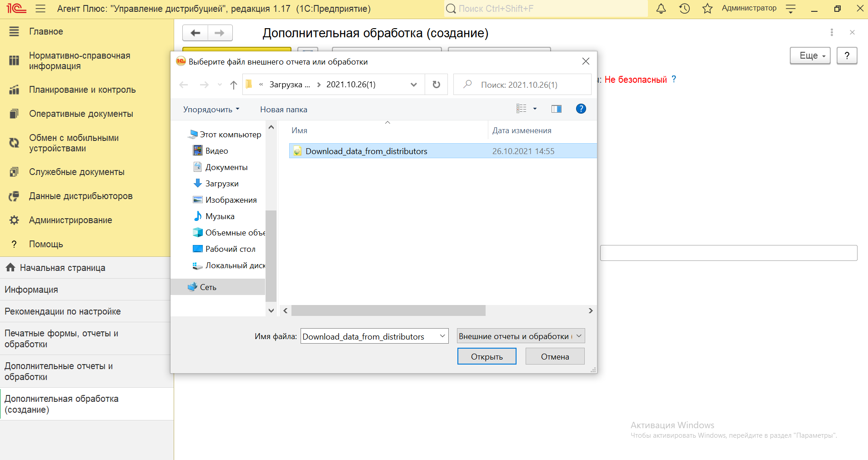Click the Служебные документы icon
Viewport: 868px width, 460px height.
[x=14, y=172]
